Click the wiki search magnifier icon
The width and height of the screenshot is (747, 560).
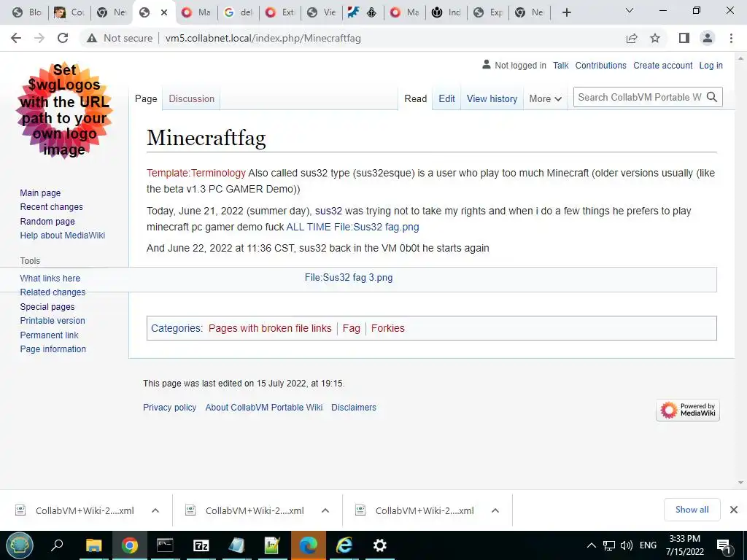pyautogui.click(x=712, y=97)
